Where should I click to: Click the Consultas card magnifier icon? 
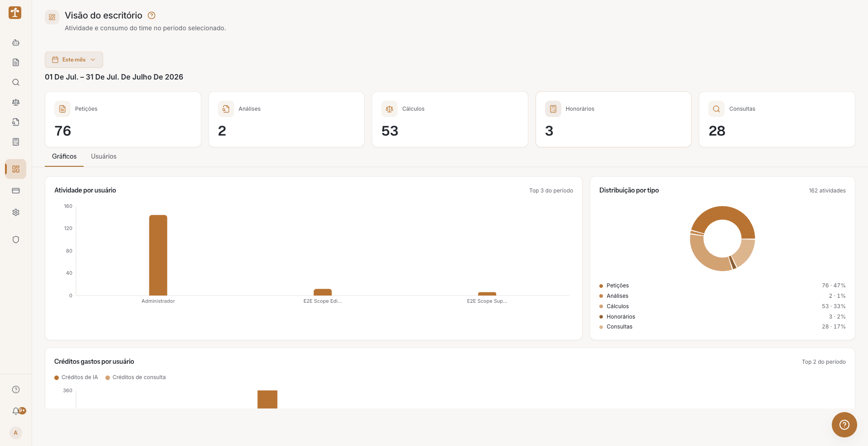[x=716, y=109]
